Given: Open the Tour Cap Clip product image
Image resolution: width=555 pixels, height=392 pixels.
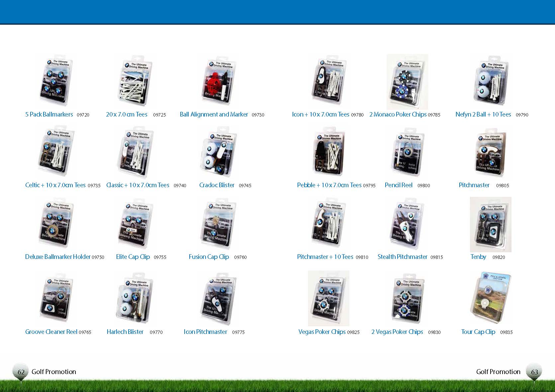Looking at the screenshot, I should click(x=491, y=297).
